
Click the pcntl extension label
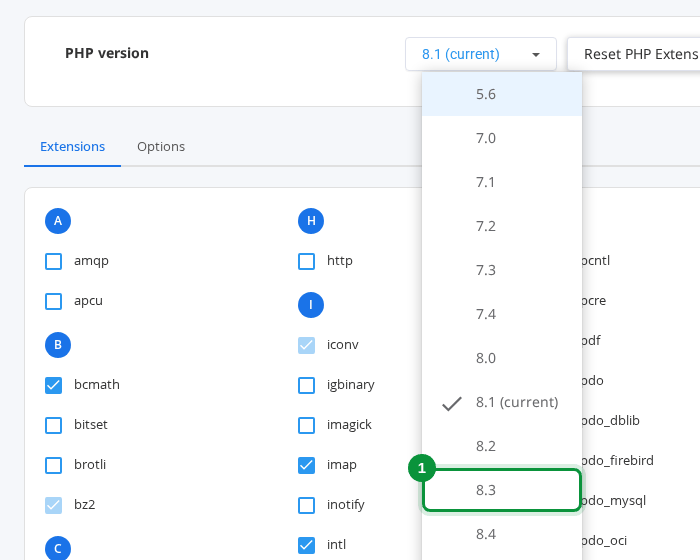tap(596, 261)
